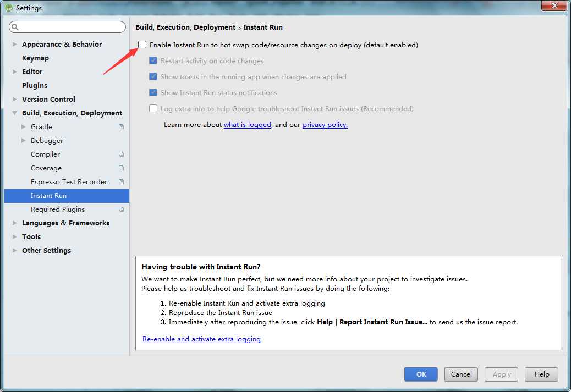The width and height of the screenshot is (571, 392).
Task: Click the project-level icon beside Compiler
Action: (121, 154)
